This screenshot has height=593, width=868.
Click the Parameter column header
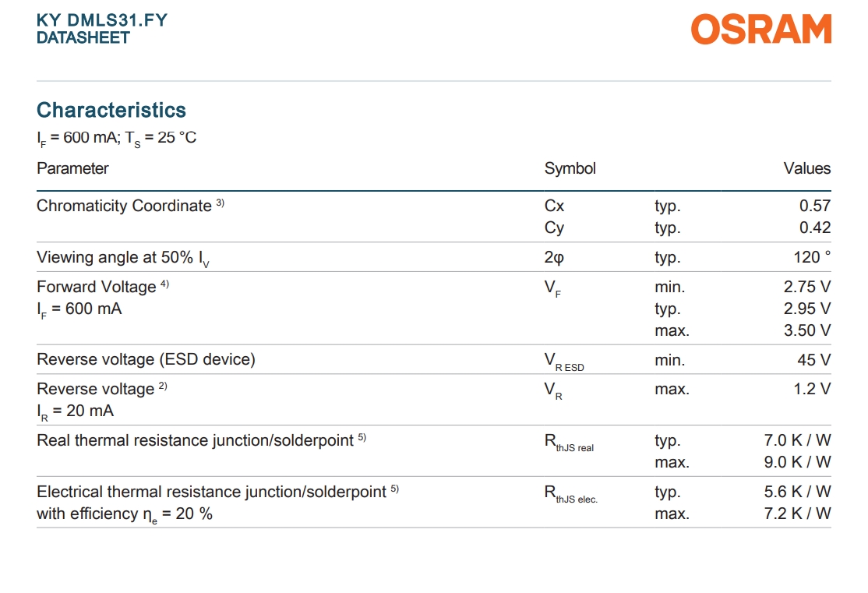pyautogui.click(x=72, y=168)
